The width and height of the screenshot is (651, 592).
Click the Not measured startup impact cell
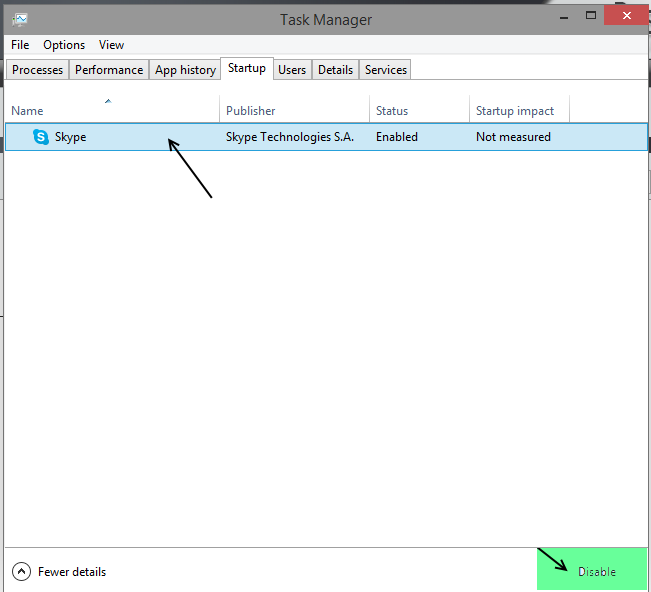[x=513, y=137]
